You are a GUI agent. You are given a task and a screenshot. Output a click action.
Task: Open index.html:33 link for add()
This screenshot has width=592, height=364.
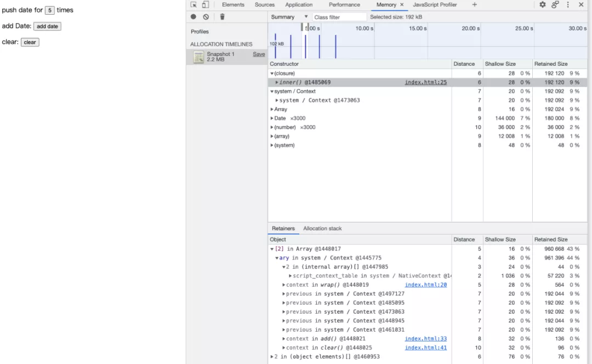425,339
